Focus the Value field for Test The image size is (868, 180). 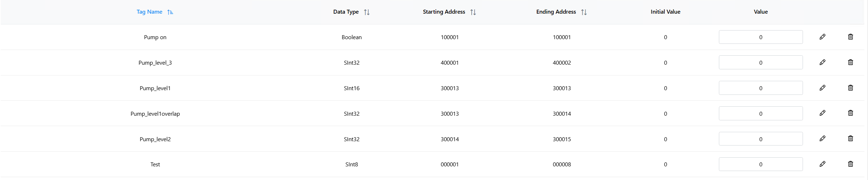761,164
